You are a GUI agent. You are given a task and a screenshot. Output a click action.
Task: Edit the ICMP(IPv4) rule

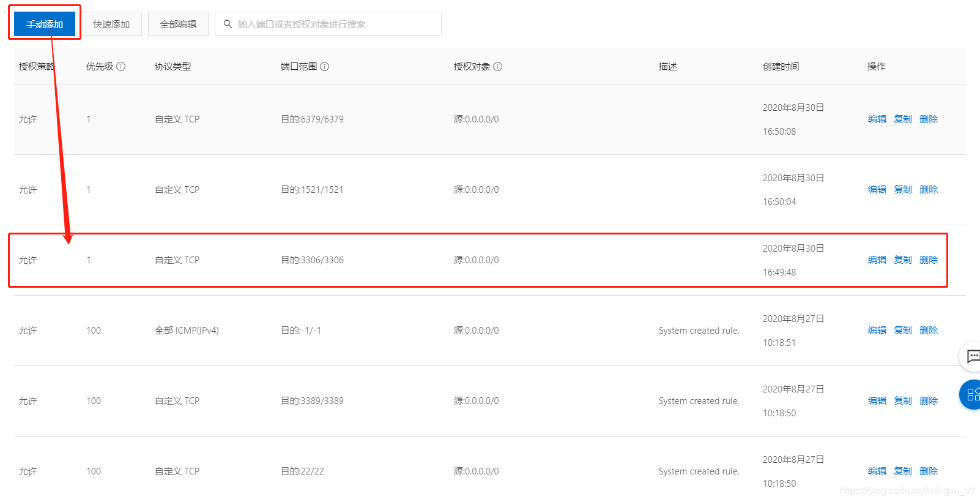pos(877,330)
